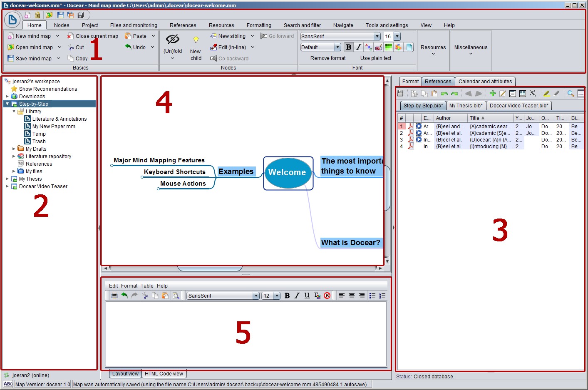Click the numbered list icon in note editor
Image resolution: width=588 pixels, height=390 pixels.
pos(382,296)
